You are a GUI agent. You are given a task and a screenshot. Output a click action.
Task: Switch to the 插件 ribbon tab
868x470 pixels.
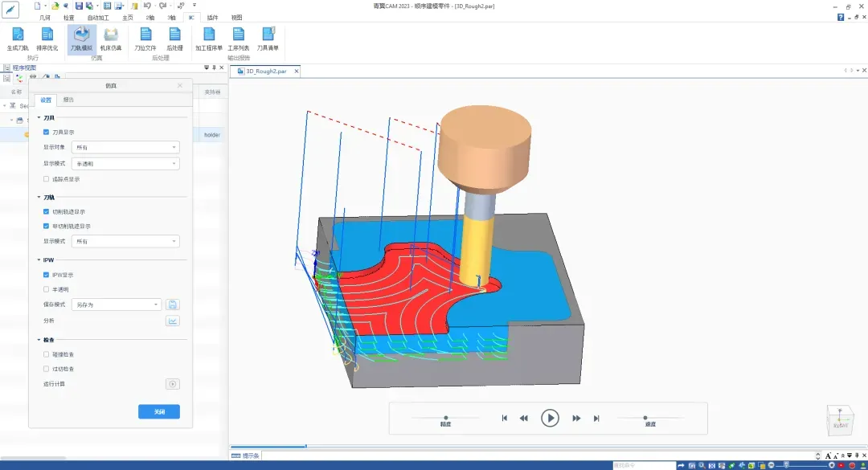[x=212, y=18]
